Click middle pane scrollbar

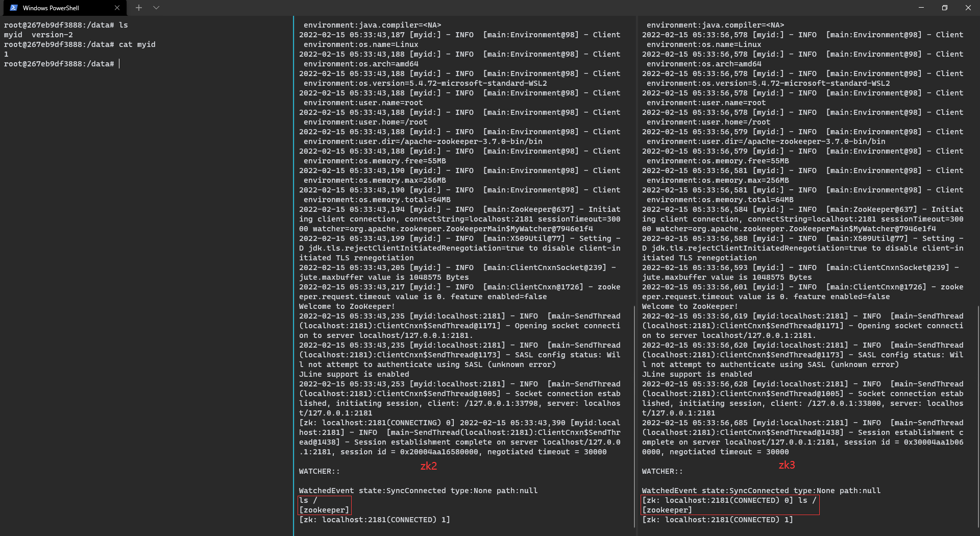(634, 416)
